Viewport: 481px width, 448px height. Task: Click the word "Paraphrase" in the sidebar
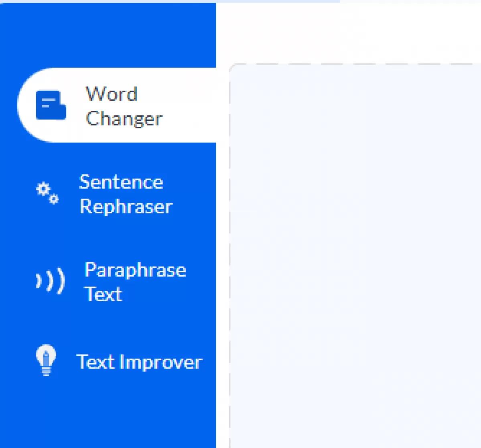pos(135,270)
